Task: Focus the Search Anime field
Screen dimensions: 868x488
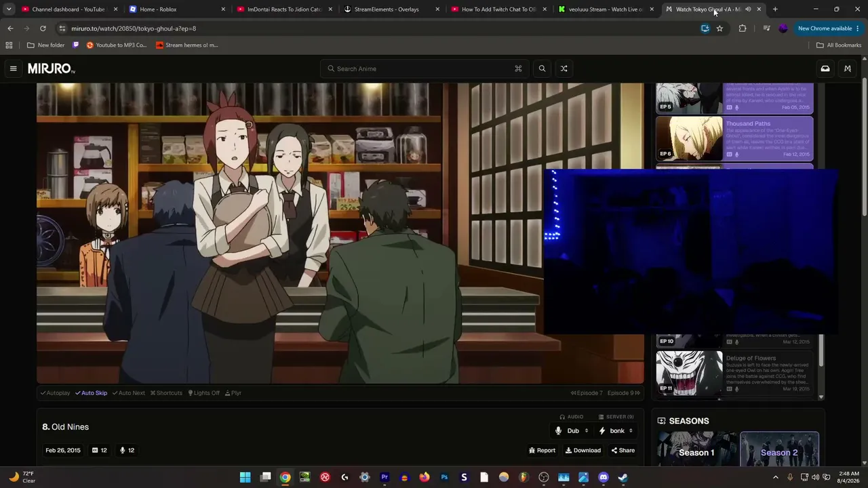Action: (425, 68)
